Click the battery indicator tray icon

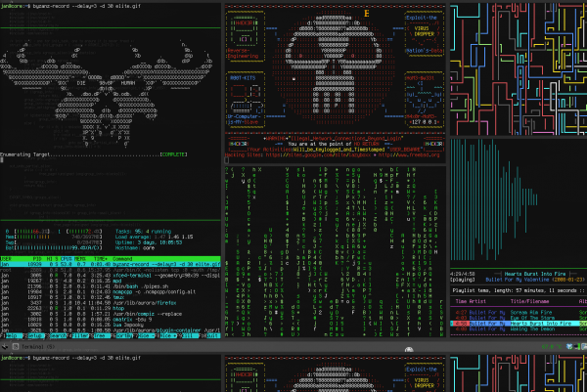[577, 347]
